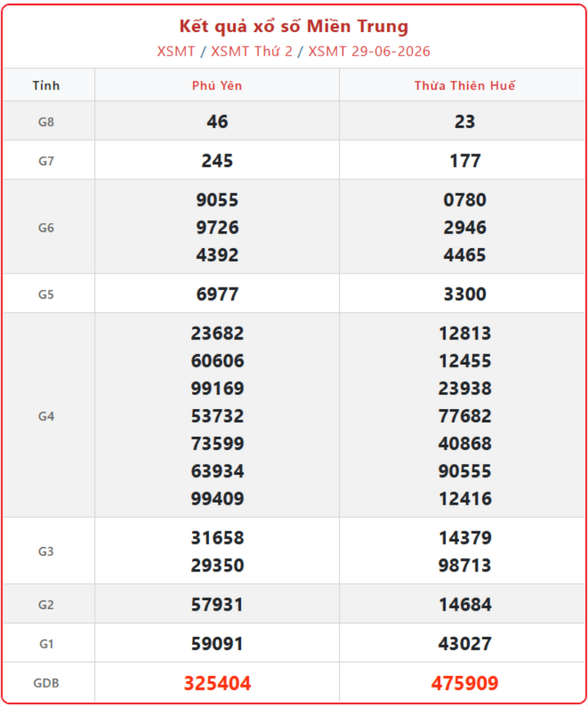The width and height of the screenshot is (588, 707).
Task: Open the XSMT 29-06-2026 link
Action: pyautogui.click(x=369, y=51)
